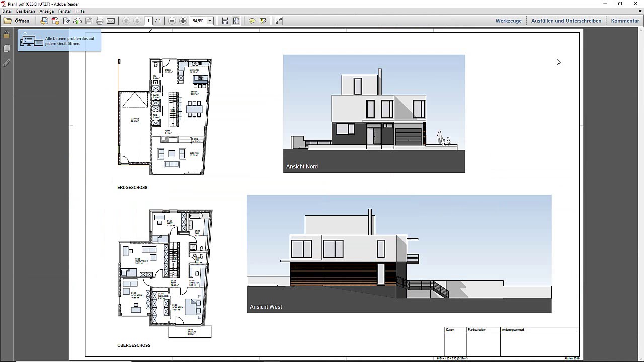The width and height of the screenshot is (644, 362).
Task: Click the Erdgeschoss floor plan drawing
Action: [x=165, y=117]
